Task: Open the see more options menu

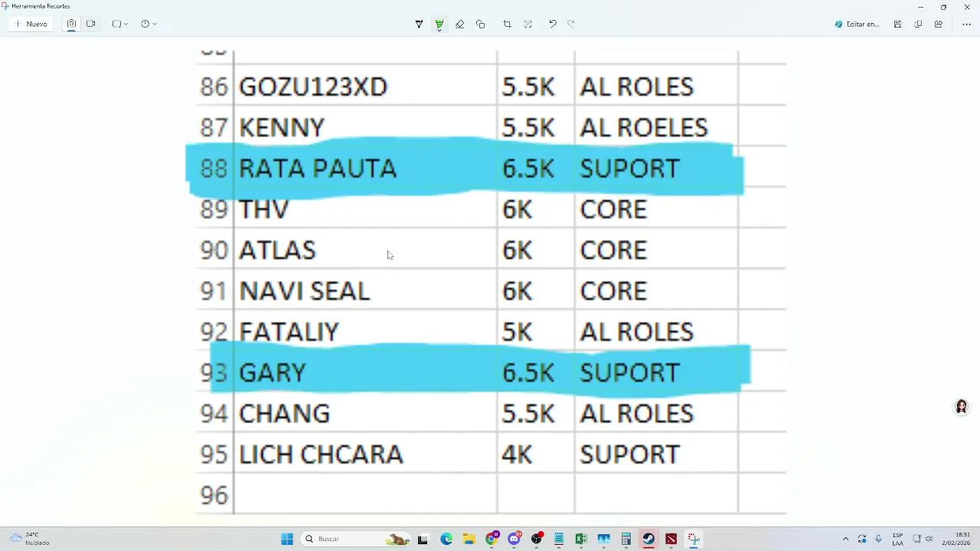Action: 966,24
